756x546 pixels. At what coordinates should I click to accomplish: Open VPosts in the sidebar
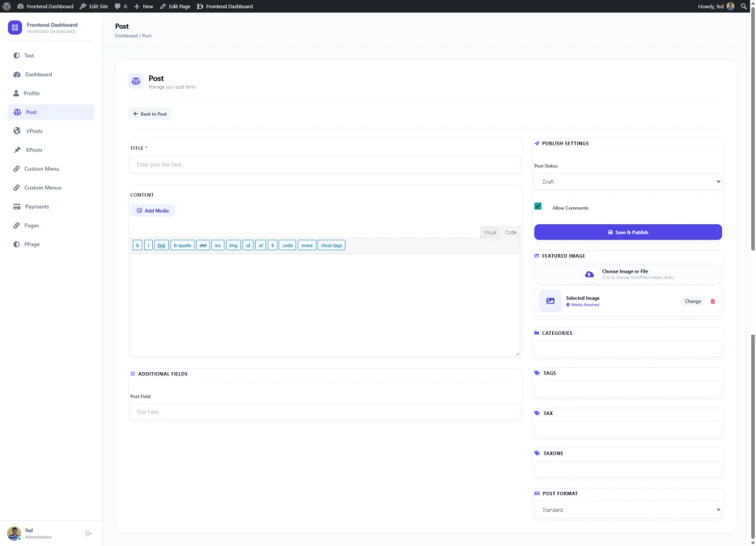point(51,131)
